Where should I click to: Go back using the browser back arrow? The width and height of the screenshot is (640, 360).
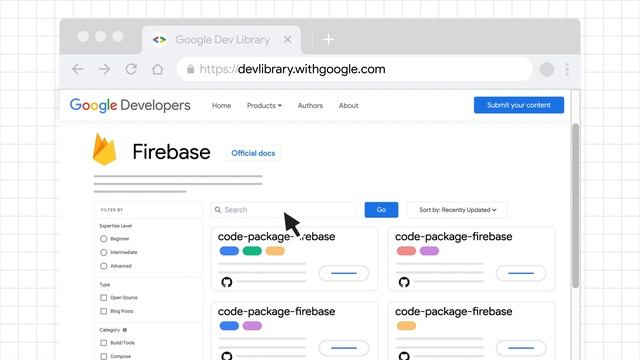tap(78, 69)
